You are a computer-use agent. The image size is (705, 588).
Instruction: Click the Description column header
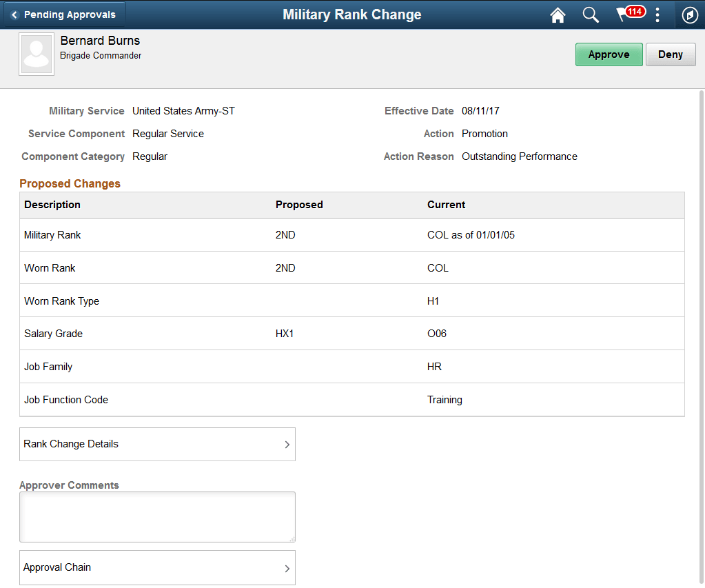[x=52, y=205]
